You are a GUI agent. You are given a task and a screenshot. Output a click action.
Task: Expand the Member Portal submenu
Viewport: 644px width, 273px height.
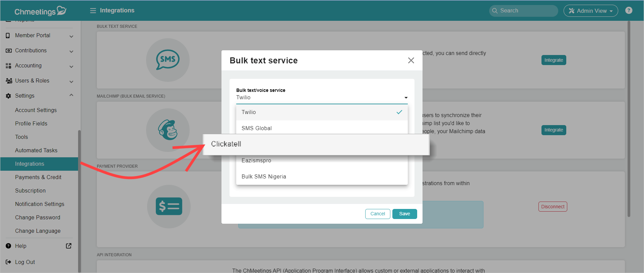71,36
